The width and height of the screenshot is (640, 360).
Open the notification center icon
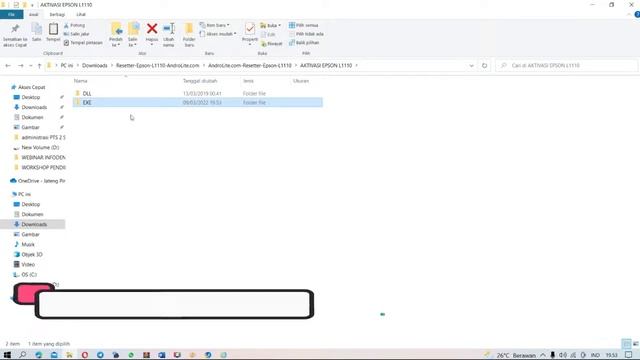click(x=629, y=355)
